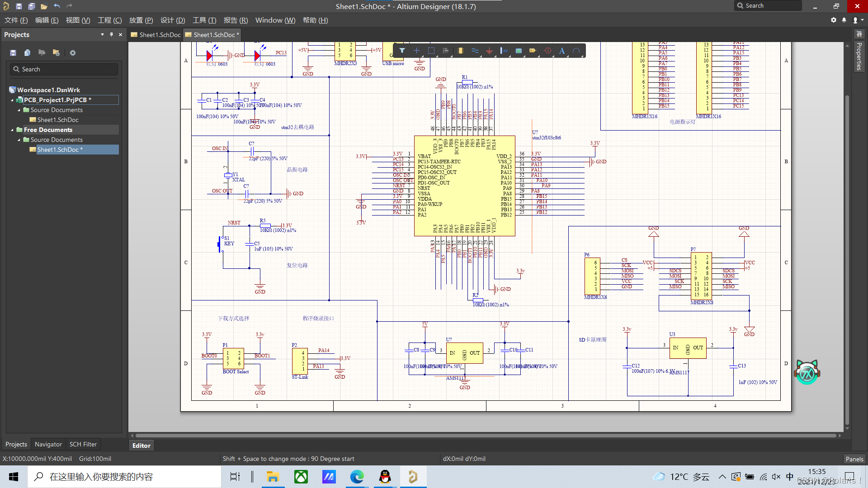Show project in explorer folder icon
The height and width of the screenshot is (488, 868).
click(x=42, y=53)
